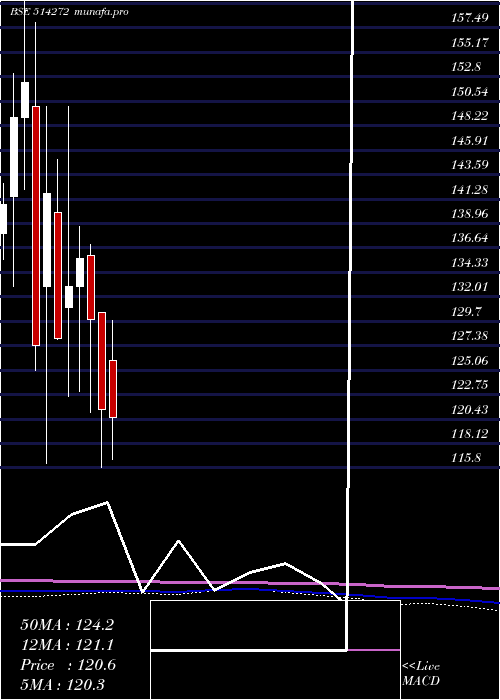Click the 141.28 price axis label

470,189
